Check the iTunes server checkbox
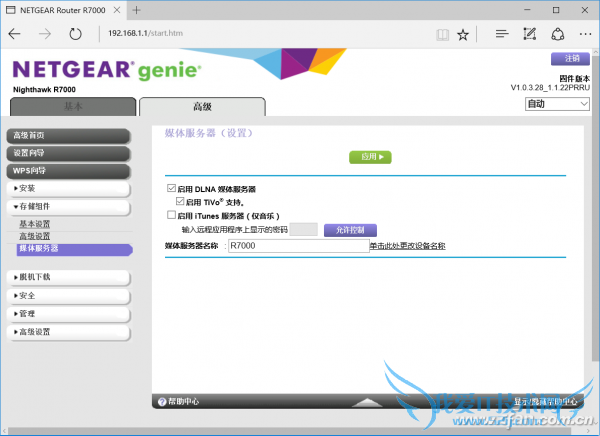 click(x=171, y=215)
